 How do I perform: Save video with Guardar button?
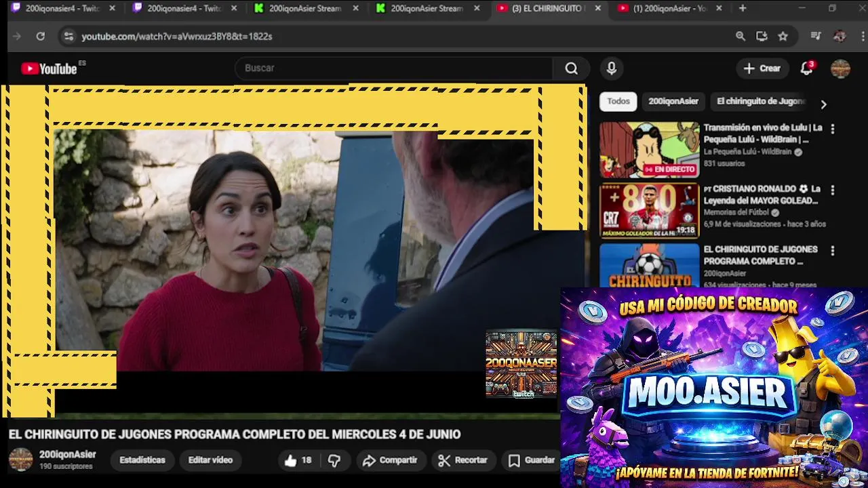click(532, 460)
